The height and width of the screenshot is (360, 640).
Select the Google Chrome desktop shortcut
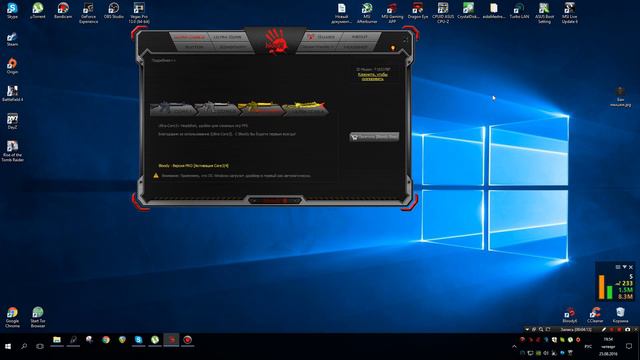pos(12,318)
